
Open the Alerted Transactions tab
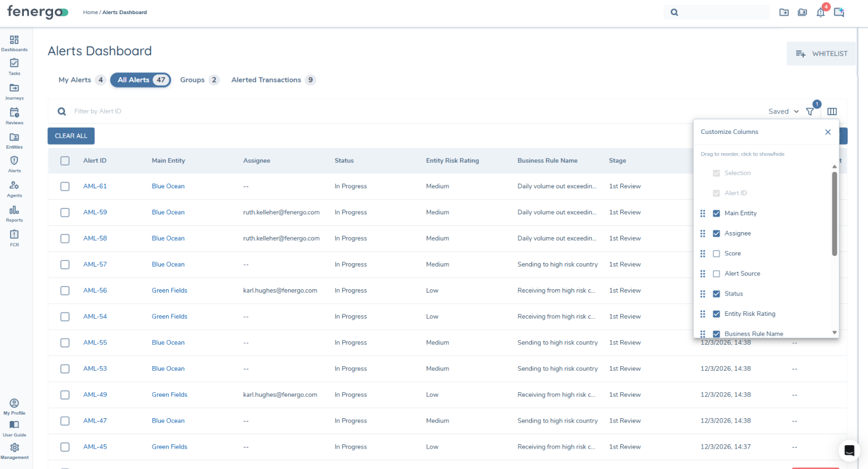point(267,80)
